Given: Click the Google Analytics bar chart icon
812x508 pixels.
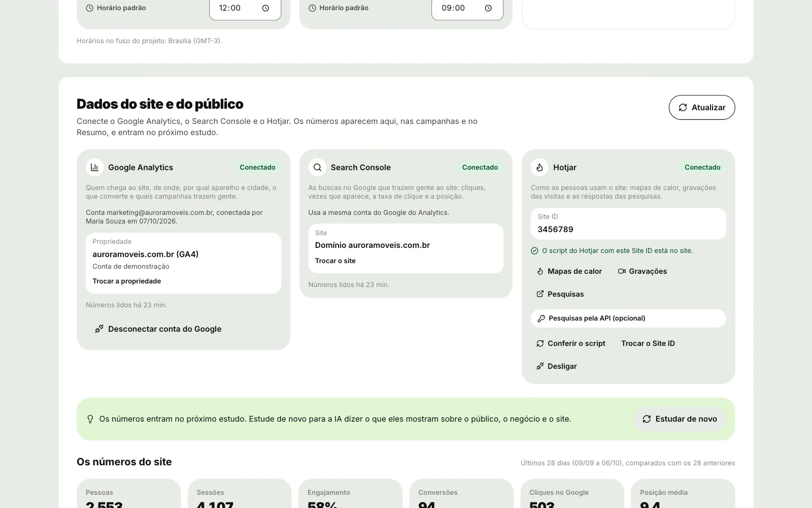Looking at the screenshot, I should [x=94, y=167].
